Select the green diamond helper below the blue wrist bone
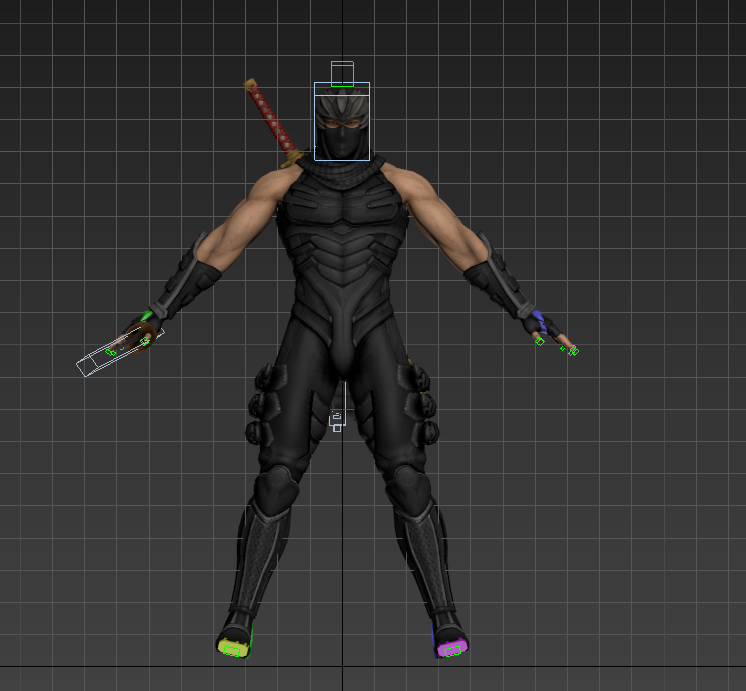The image size is (746, 691). pyautogui.click(x=540, y=341)
